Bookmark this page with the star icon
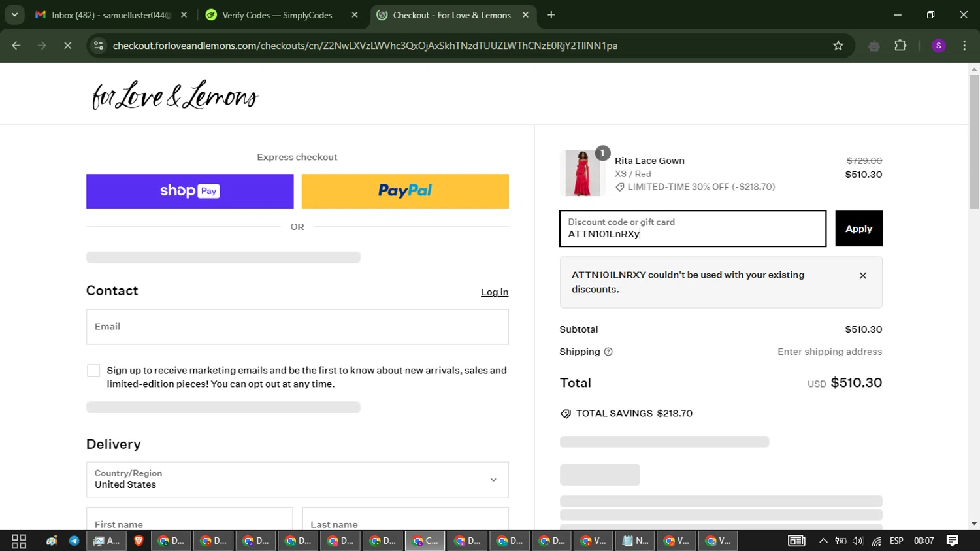 tap(838, 46)
